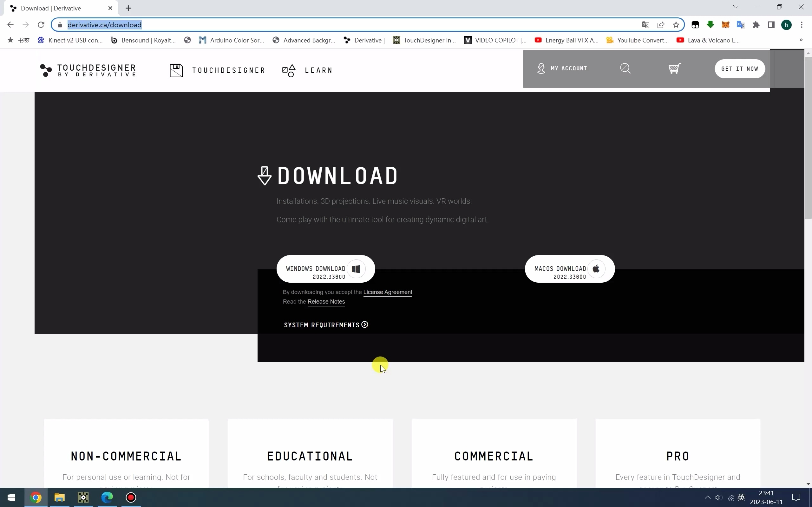
Task: Open the License Agreement link
Action: coord(388,292)
